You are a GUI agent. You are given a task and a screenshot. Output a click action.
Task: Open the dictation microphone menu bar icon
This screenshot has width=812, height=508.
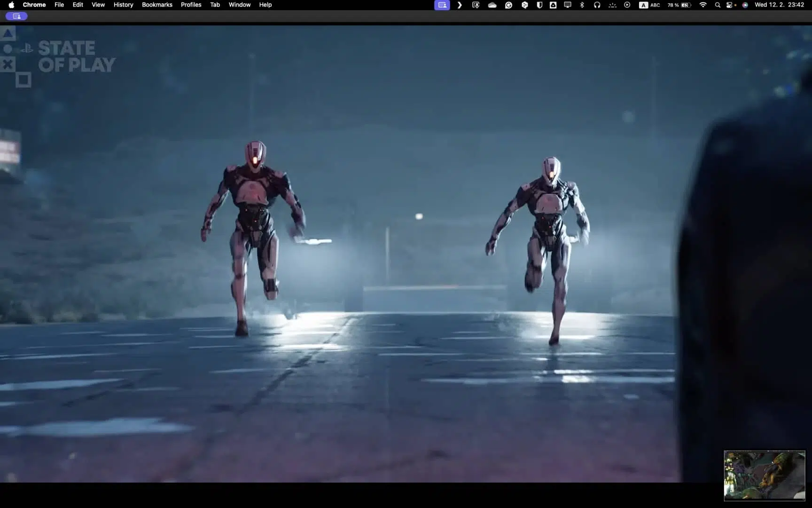click(476, 5)
